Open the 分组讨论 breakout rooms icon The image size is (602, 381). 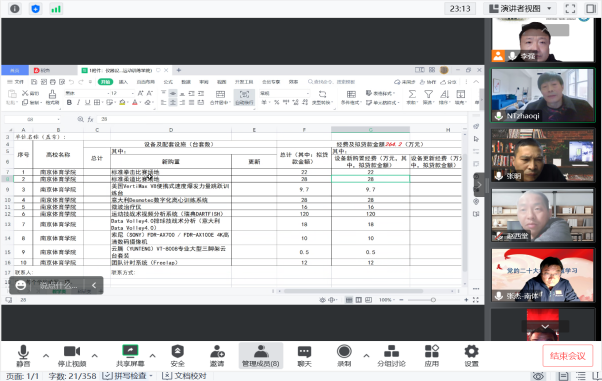tap(391, 351)
